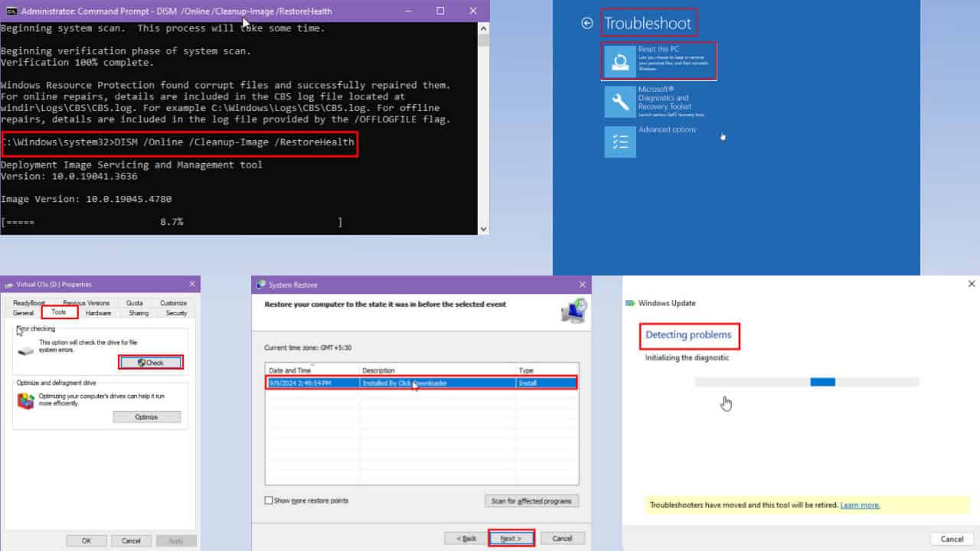Image resolution: width=980 pixels, height=551 pixels.
Task: Click Scan for affected programs button
Action: pos(531,500)
